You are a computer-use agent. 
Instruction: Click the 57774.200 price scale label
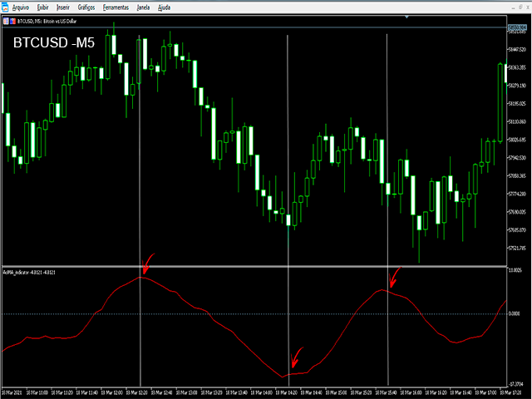pyautogui.click(x=517, y=194)
